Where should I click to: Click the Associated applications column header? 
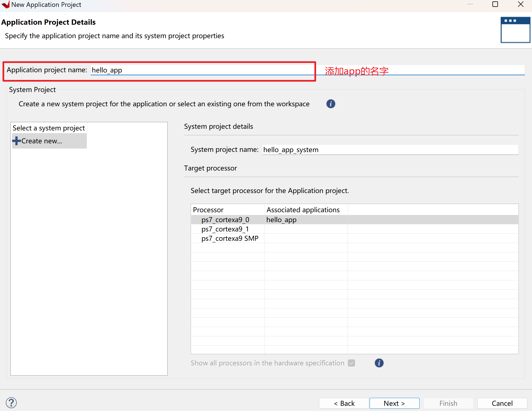tap(306, 210)
